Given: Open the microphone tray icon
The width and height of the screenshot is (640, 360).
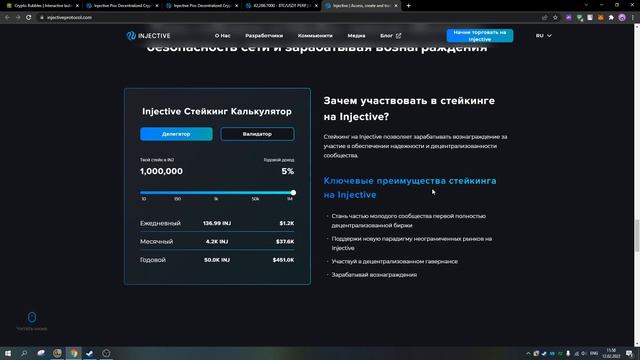Looking at the screenshot, I should tap(568, 353).
